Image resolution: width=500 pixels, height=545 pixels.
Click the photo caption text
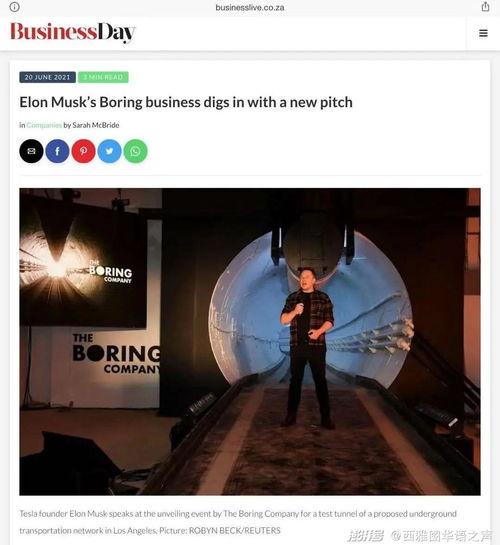(x=238, y=522)
